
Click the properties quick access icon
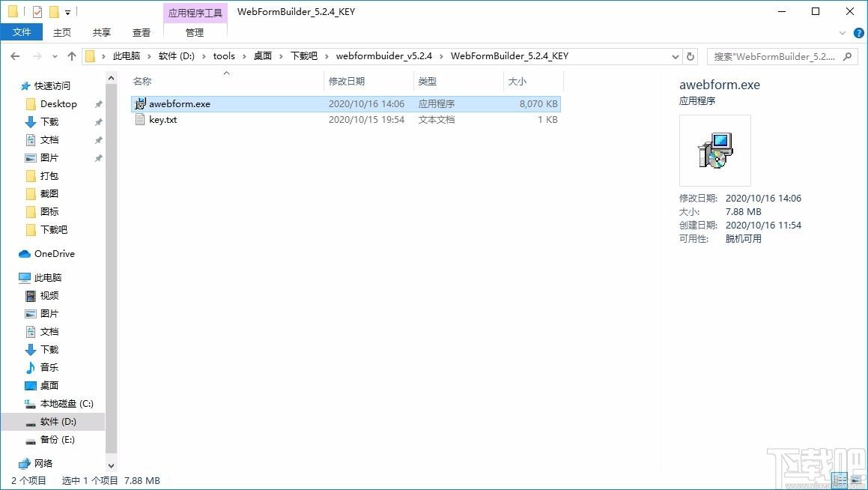pos(37,12)
